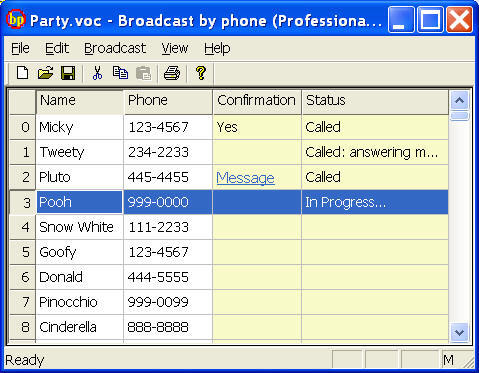Open the View menu
479x373 pixels.
click(x=175, y=48)
